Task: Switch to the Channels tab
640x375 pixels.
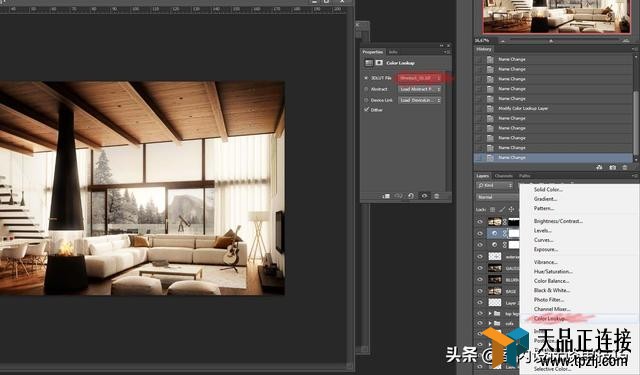Action: (503, 176)
